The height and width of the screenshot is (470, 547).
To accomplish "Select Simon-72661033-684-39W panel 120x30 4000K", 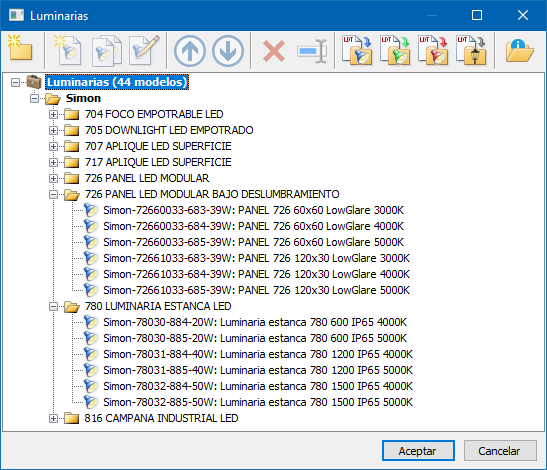I will [x=256, y=275].
